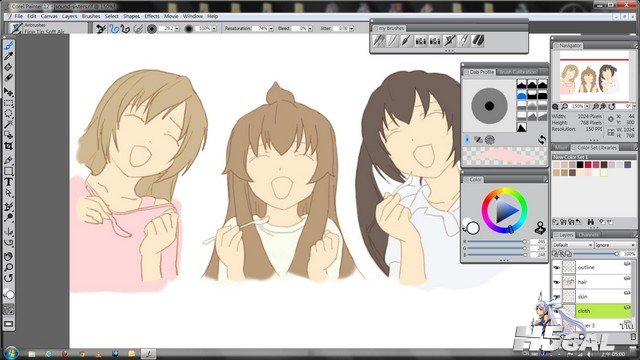Select the Dab Profile tab

(x=481, y=72)
